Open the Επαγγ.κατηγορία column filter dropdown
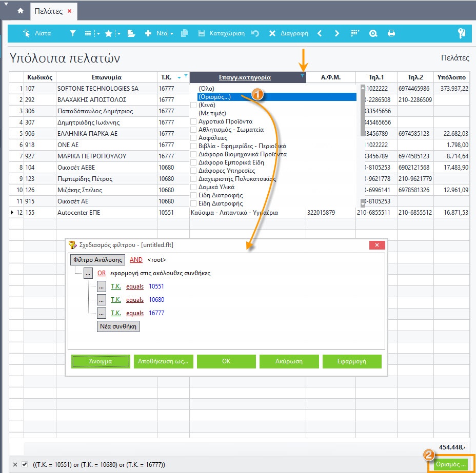The height and width of the screenshot is (473, 476). pos(302,76)
